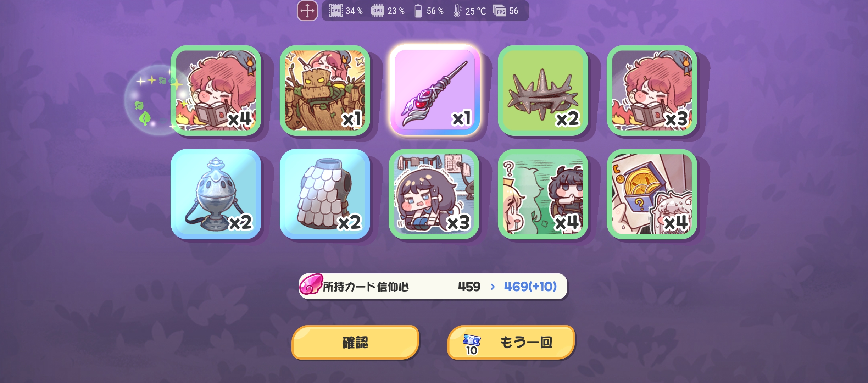Open the crying dark-haired girl card x3
The image size is (868, 383).
(x=434, y=194)
